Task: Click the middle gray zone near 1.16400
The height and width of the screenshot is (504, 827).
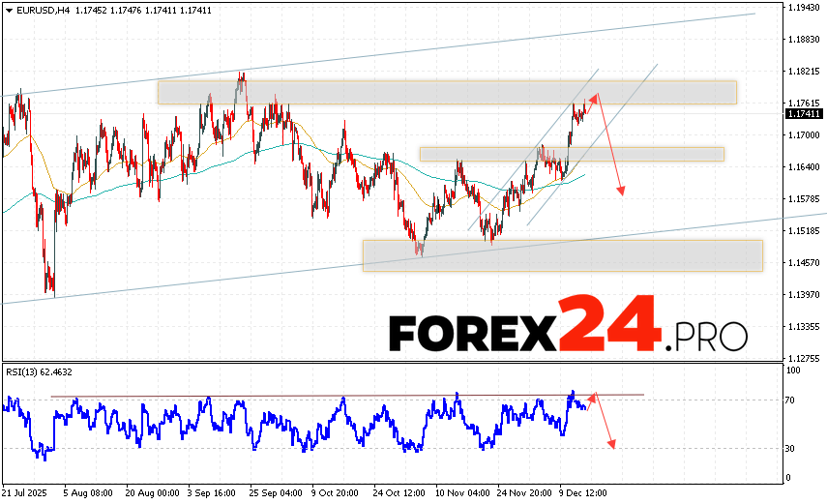Action: tap(571, 154)
